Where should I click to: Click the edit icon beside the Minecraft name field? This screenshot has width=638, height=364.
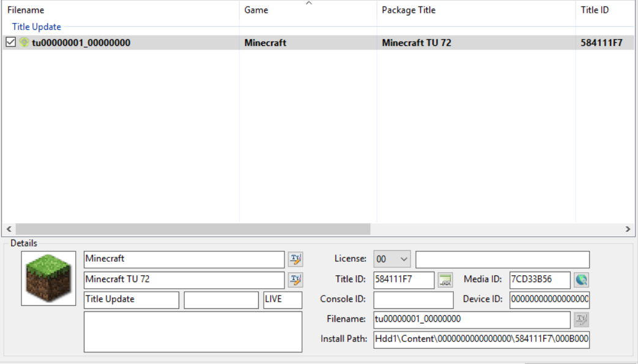[295, 259]
